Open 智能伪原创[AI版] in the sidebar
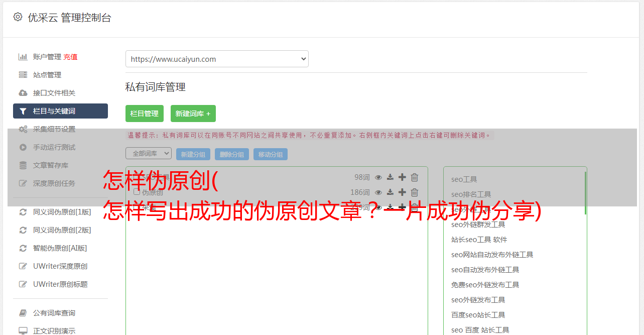 tap(60, 248)
